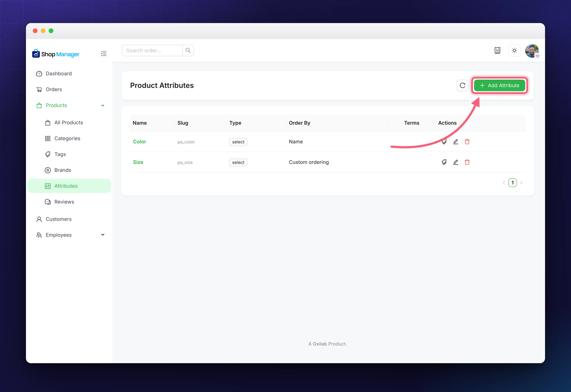
Task: Delete the Color attribute with trash icon
Action: (467, 142)
